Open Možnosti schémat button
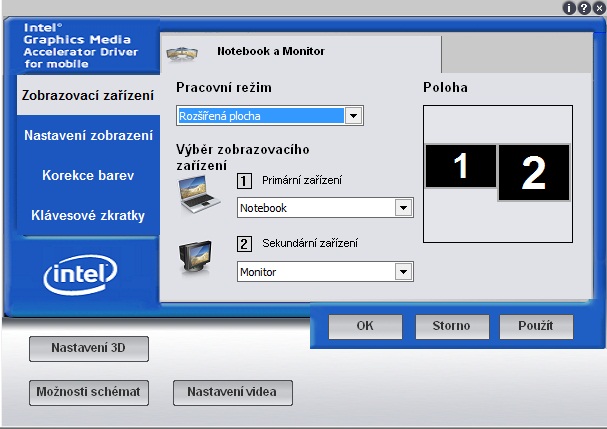 pos(89,392)
